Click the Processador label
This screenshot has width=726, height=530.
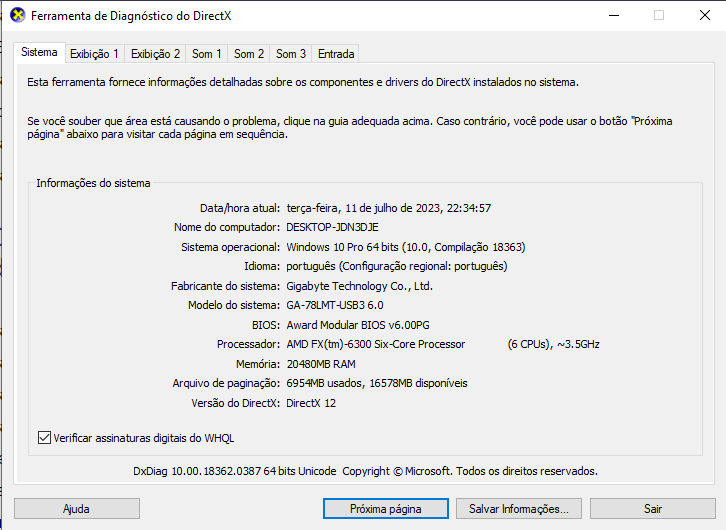pyautogui.click(x=248, y=344)
